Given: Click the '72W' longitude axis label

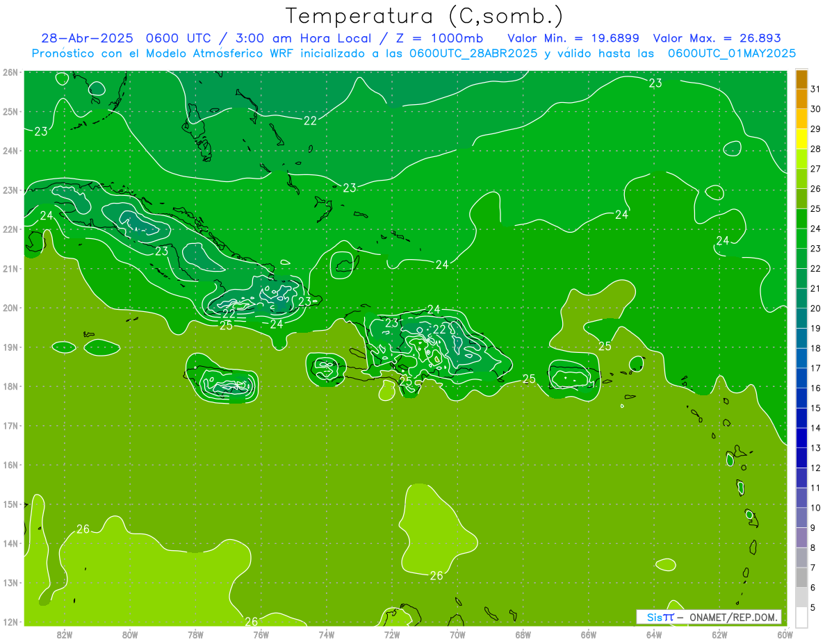Looking at the screenshot, I should click(392, 634).
